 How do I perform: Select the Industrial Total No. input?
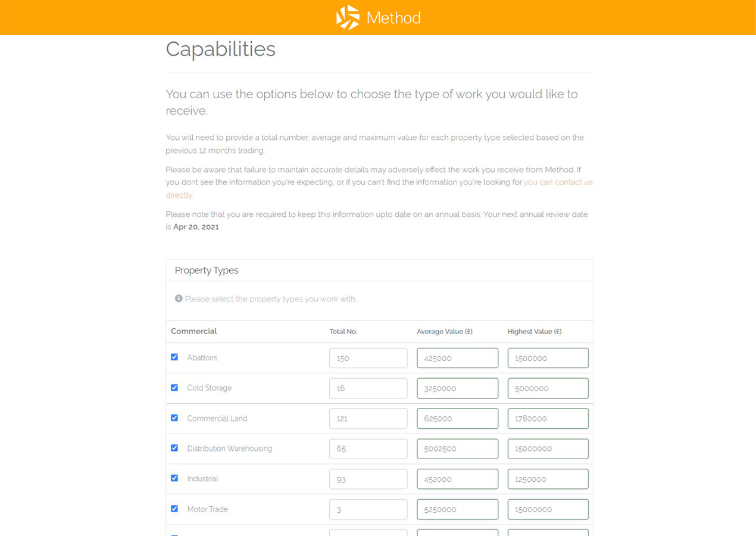(x=368, y=479)
